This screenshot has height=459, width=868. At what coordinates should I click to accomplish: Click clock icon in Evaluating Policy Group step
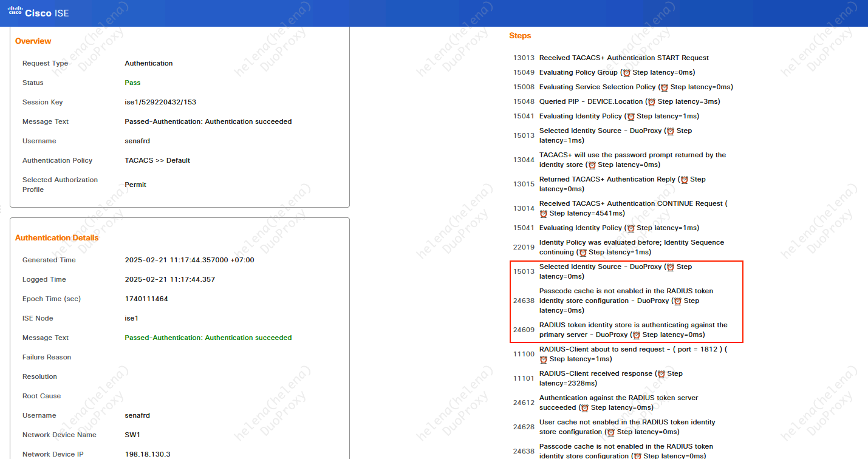click(627, 73)
